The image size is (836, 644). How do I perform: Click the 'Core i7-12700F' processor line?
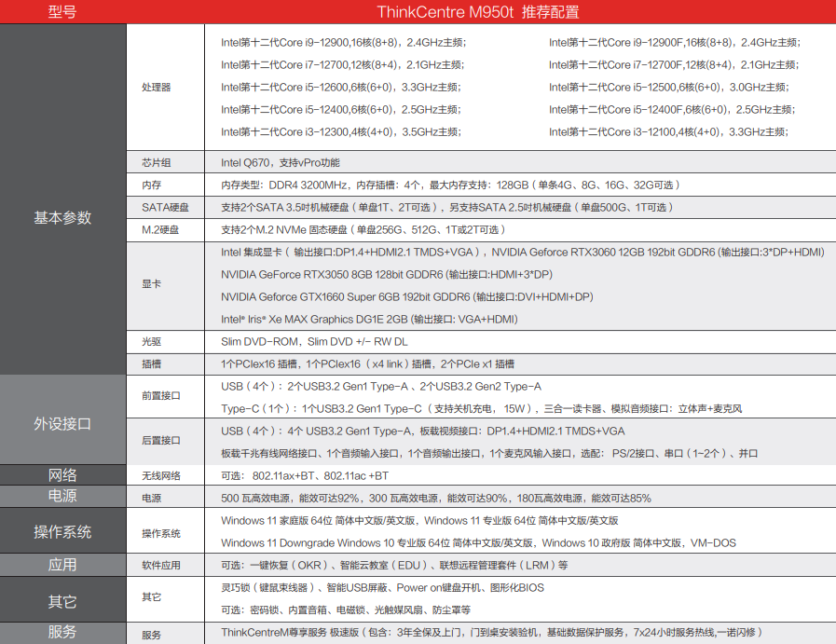click(x=674, y=64)
